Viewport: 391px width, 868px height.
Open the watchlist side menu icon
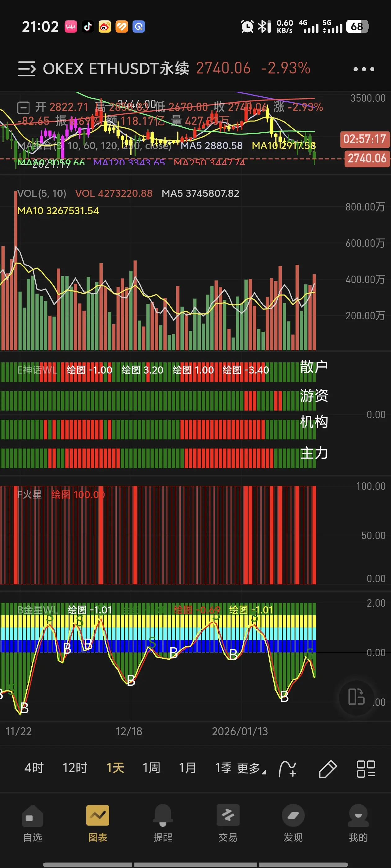[27, 69]
